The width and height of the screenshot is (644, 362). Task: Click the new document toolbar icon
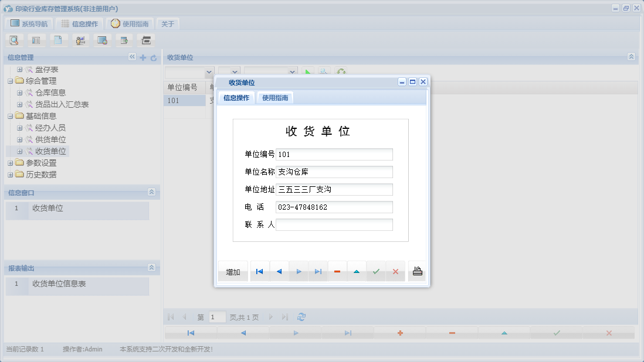pyautogui.click(x=58, y=40)
